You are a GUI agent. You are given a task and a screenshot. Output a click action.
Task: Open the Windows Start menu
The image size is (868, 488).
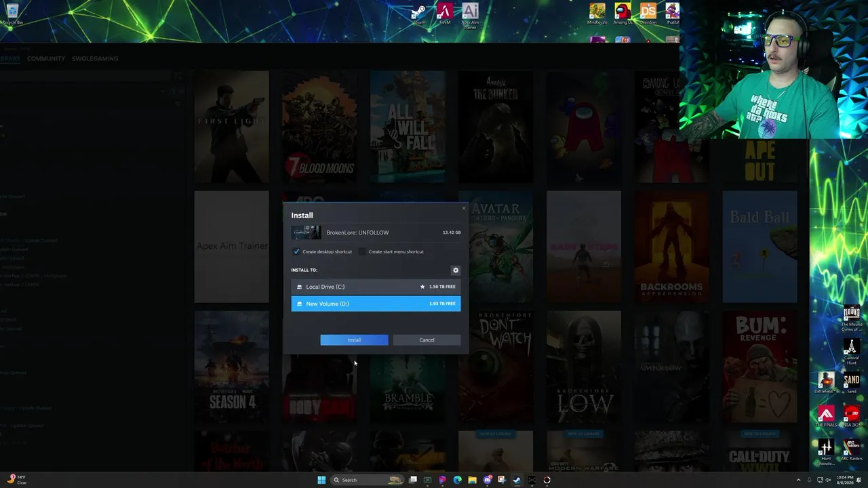point(321,480)
